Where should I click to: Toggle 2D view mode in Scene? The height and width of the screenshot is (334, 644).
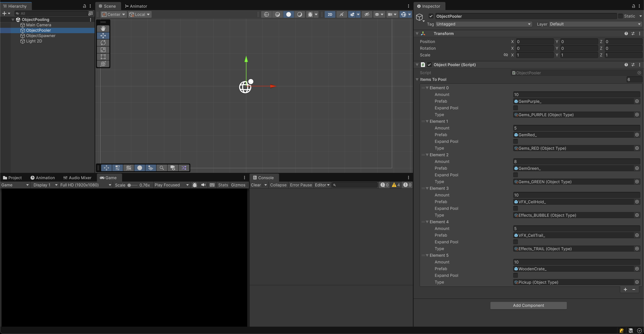tap(330, 14)
